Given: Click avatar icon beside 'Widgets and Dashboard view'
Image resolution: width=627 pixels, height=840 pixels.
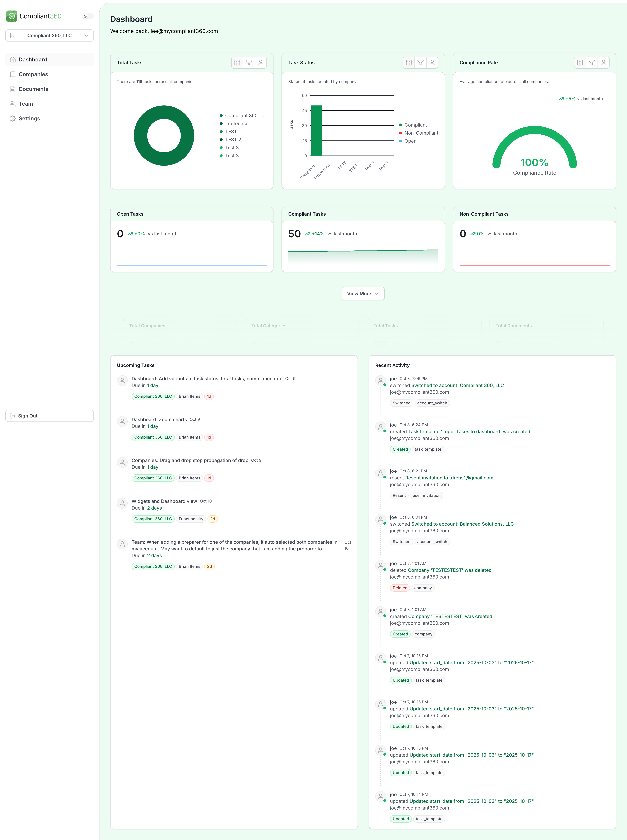Looking at the screenshot, I should click(x=122, y=503).
